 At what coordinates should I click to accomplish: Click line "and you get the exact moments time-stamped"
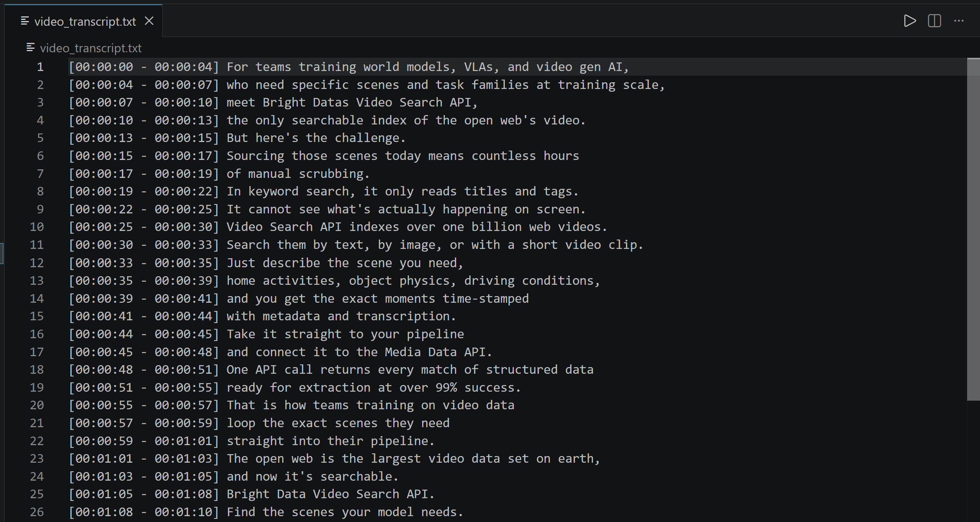pos(377,299)
